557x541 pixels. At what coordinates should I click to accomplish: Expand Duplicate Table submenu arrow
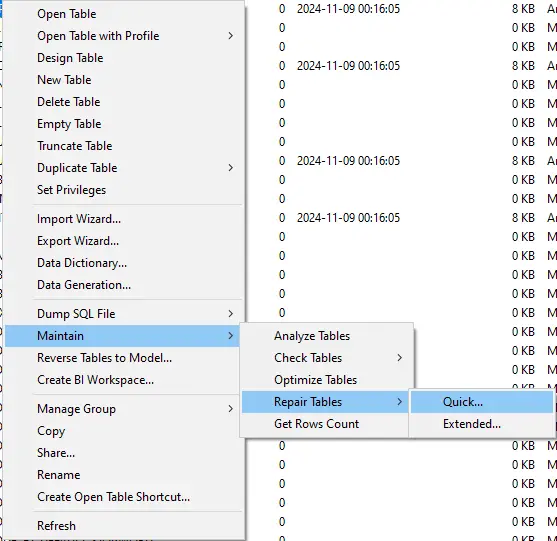pos(231,168)
